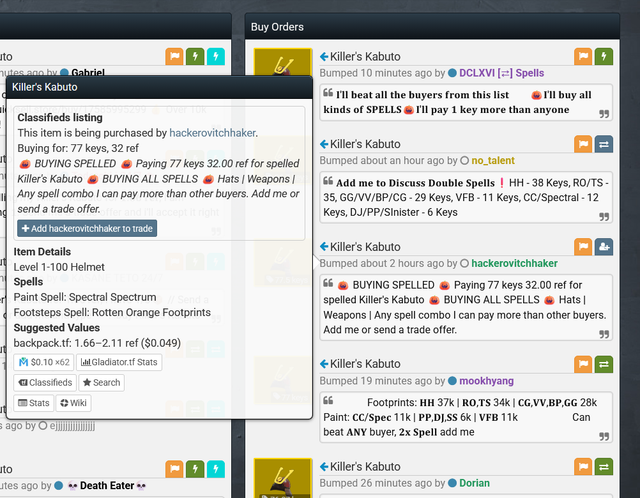Screen dimensions: 640x498
Task: Open Killer's Kabuto title on DCLXVI listing
Action: 365,57
